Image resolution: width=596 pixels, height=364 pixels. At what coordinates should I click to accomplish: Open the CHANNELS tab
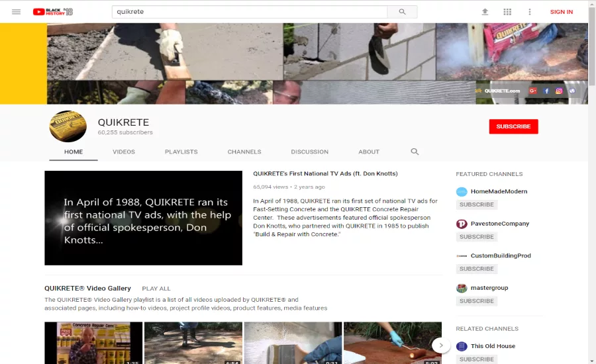point(244,152)
